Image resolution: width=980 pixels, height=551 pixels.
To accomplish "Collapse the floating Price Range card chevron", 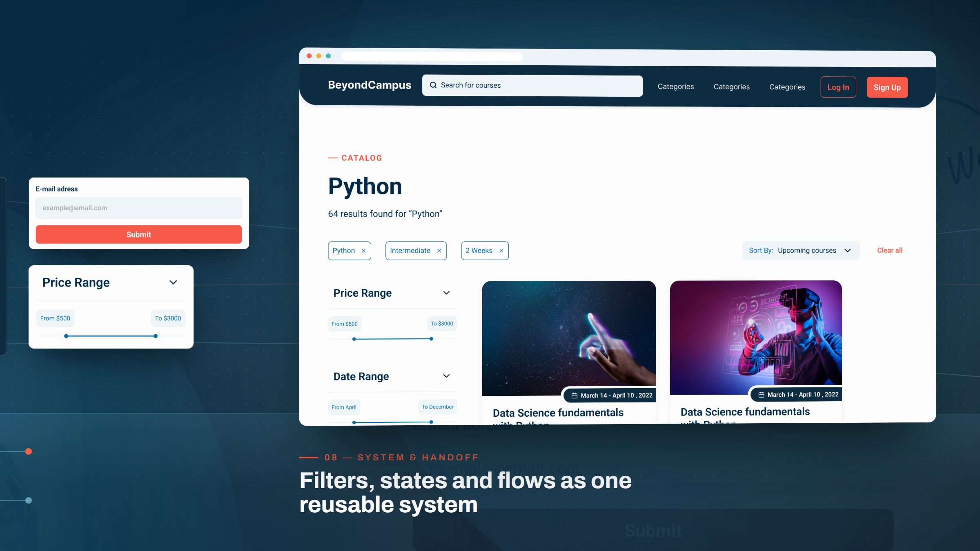I will [x=173, y=282].
